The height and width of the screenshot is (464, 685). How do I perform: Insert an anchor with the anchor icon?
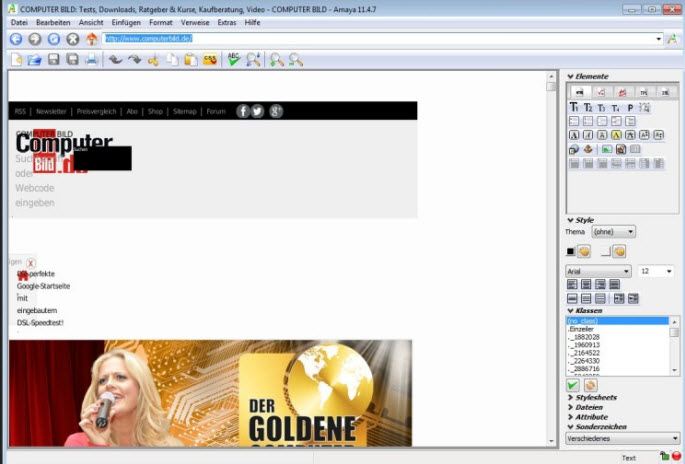click(x=588, y=149)
